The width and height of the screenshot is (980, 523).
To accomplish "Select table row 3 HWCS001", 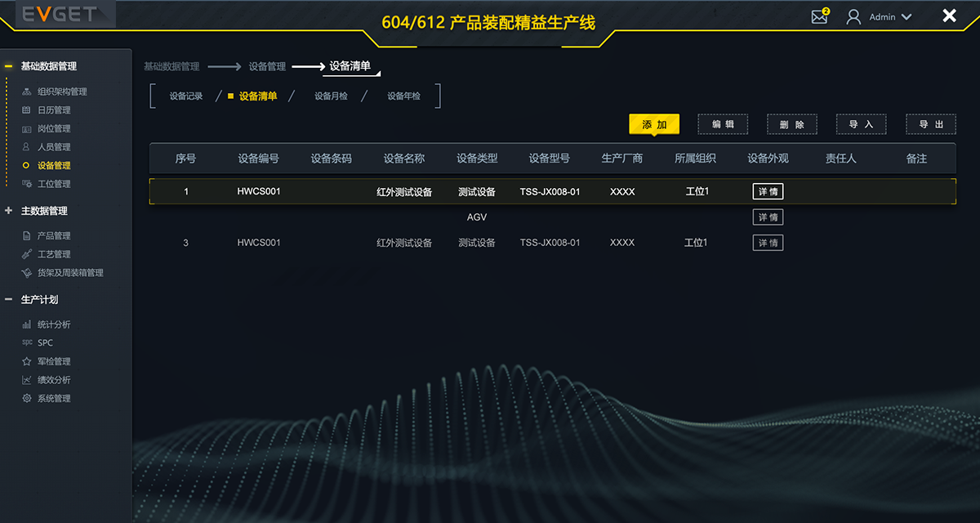I will [x=258, y=243].
